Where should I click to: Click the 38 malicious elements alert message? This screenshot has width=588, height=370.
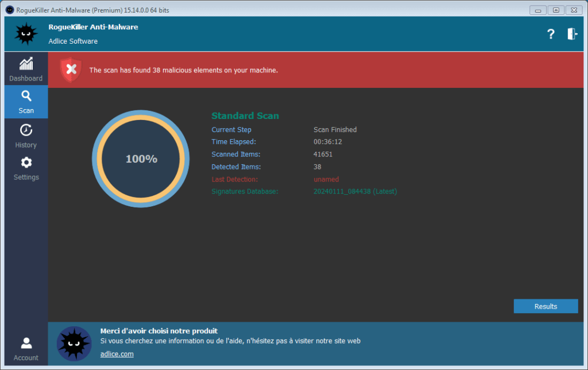183,70
